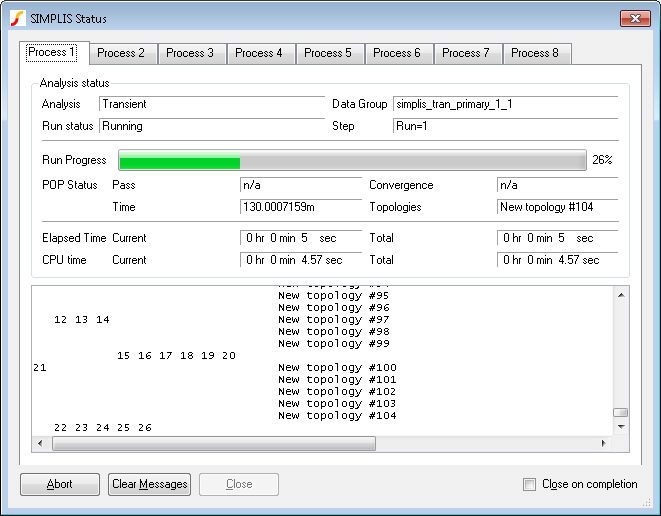Click the Analysis field showing Transient
This screenshot has height=516, width=661.
(x=210, y=104)
